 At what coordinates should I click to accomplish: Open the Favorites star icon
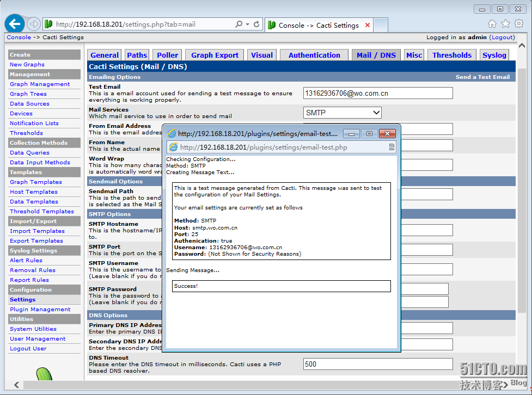pos(505,23)
